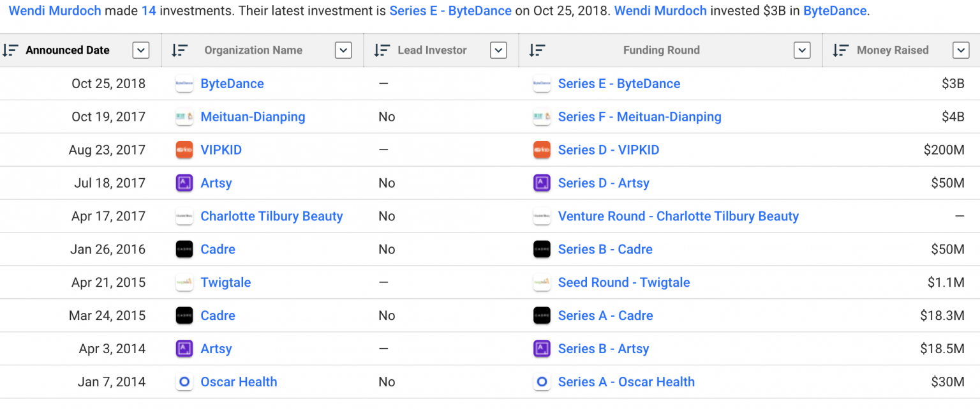The width and height of the screenshot is (980, 410).
Task: Click the sort icon beside Organization Name
Action: coord(179,50)
